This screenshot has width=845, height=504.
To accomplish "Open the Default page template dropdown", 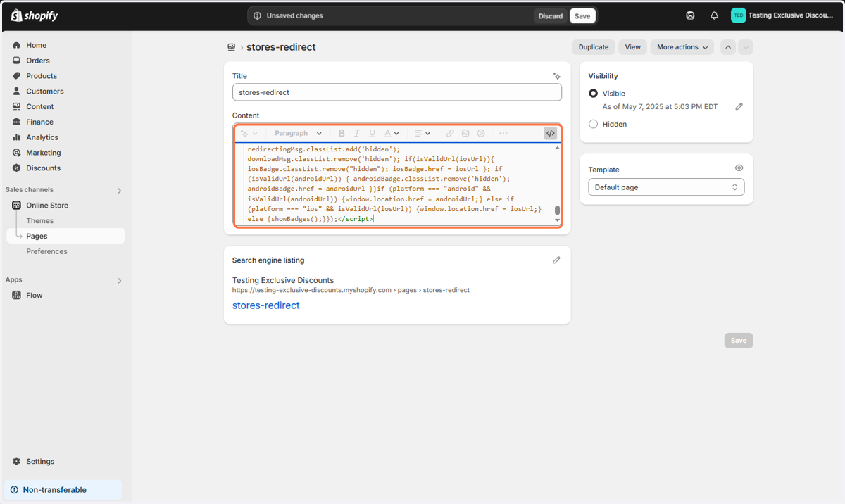I will click(x=666, y=187).
